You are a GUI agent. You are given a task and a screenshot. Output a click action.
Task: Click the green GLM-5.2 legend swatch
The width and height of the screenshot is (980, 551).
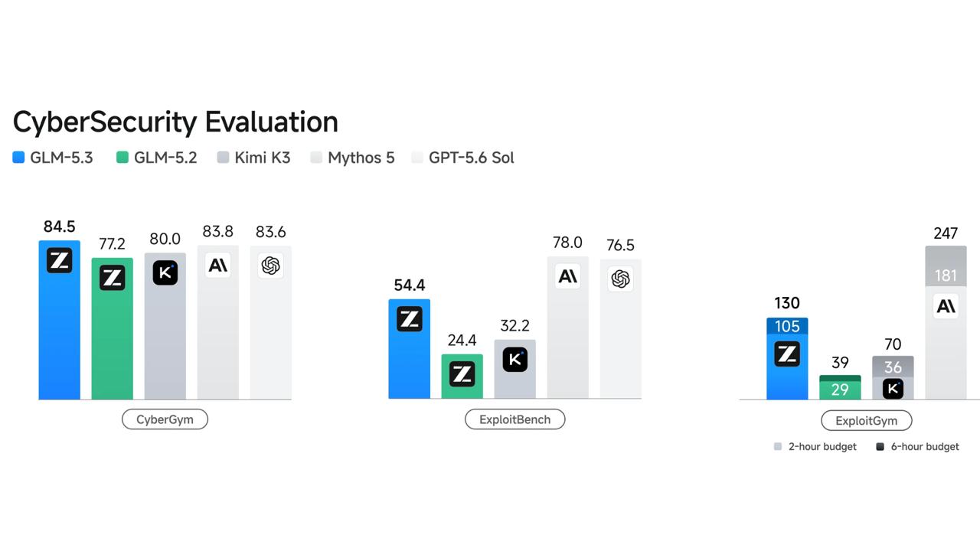click(x=122, y=158)
